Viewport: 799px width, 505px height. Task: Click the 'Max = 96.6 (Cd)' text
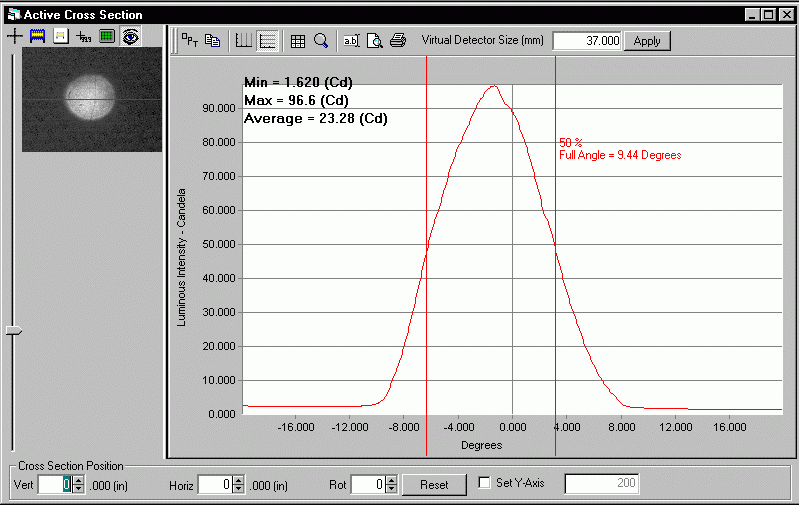(x=297, y=100)
